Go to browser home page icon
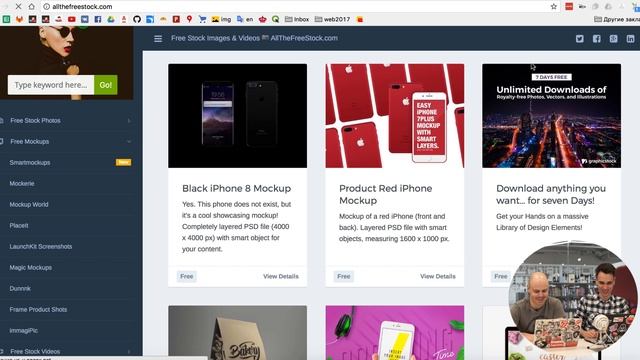 click(31, 7)
